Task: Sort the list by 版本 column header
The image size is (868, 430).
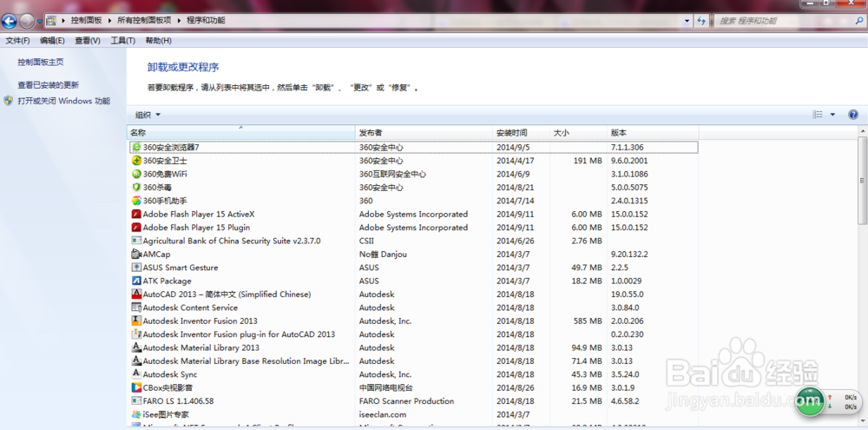Action: 653,133
